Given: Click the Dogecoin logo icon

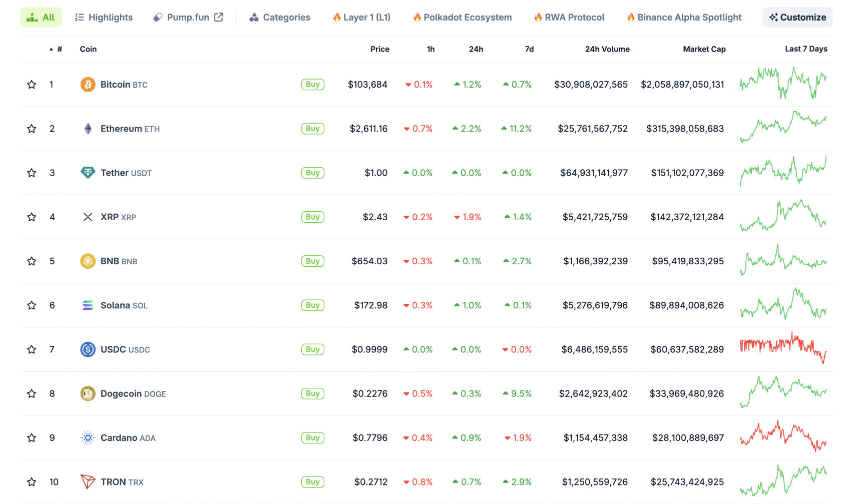Looking at the screenshot, I should coord(88,393).
